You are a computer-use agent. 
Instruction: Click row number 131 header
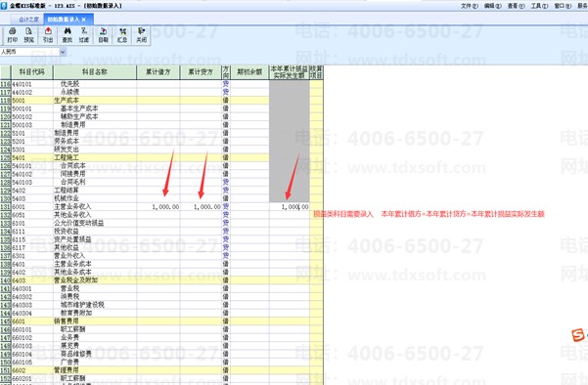[x=5, y=207]
